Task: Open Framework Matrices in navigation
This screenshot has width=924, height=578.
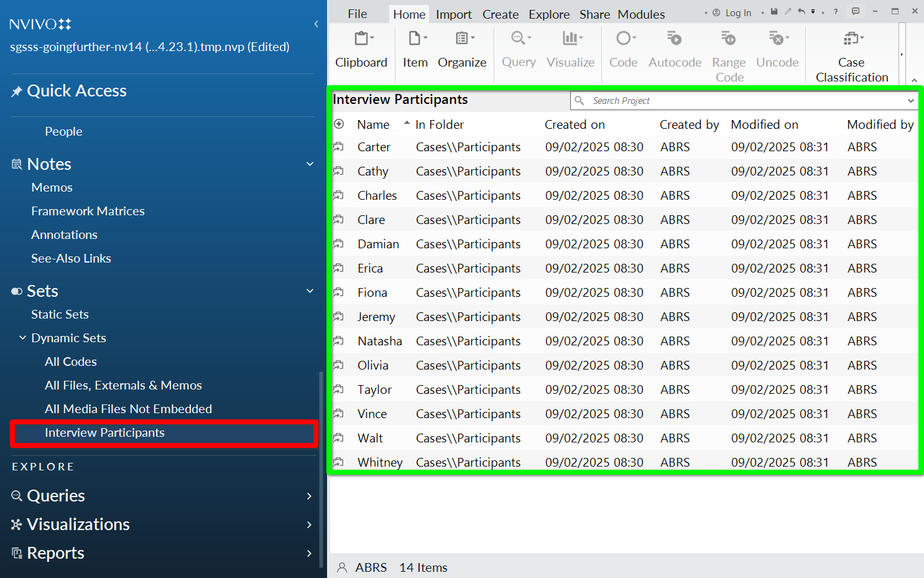Action: click(x=88, y=211)
